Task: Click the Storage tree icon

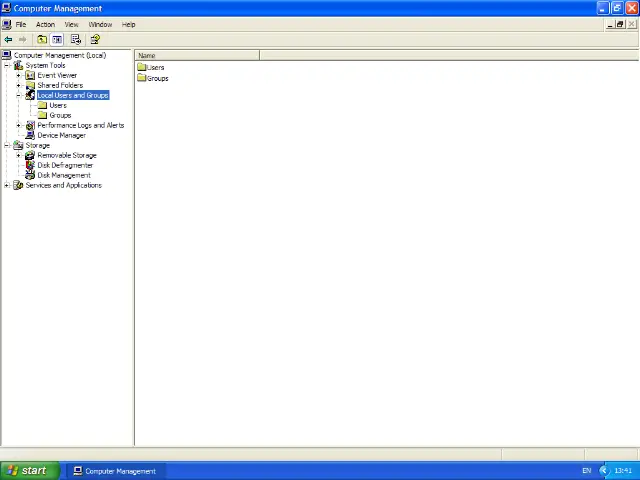Action: [18, 145]
